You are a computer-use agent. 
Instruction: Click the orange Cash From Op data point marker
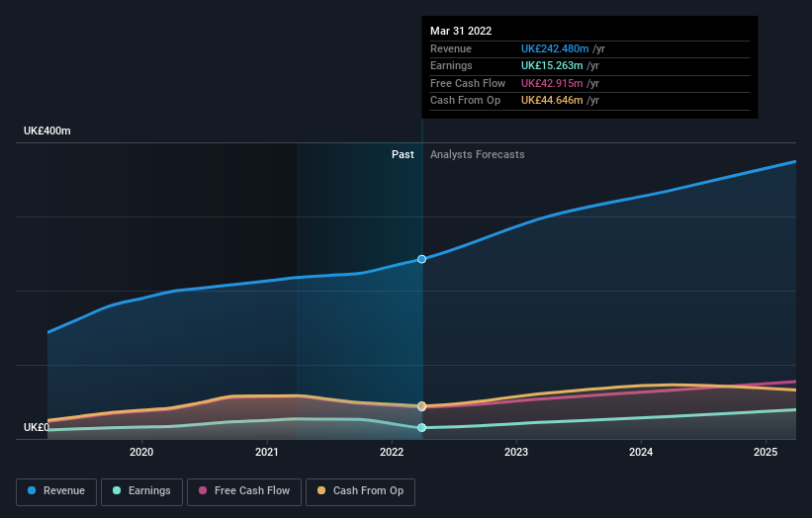click(421, 406)
